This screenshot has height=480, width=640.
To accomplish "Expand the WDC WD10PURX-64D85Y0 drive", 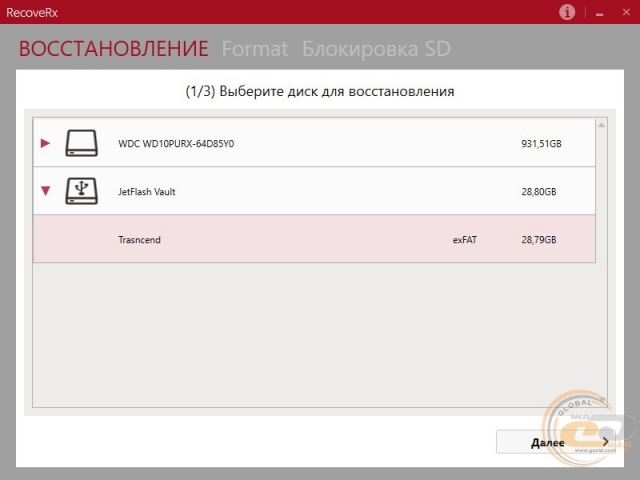I will click(x=45, y=143).
